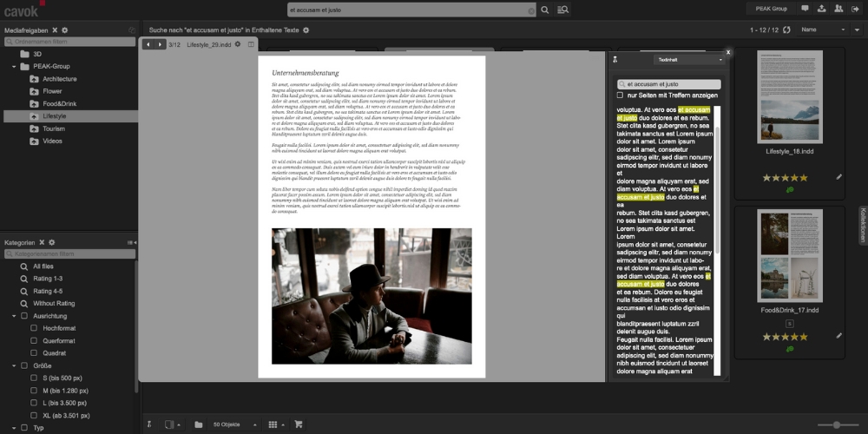Click the copy icon in Mediafreigaben header

click(132, 30)
